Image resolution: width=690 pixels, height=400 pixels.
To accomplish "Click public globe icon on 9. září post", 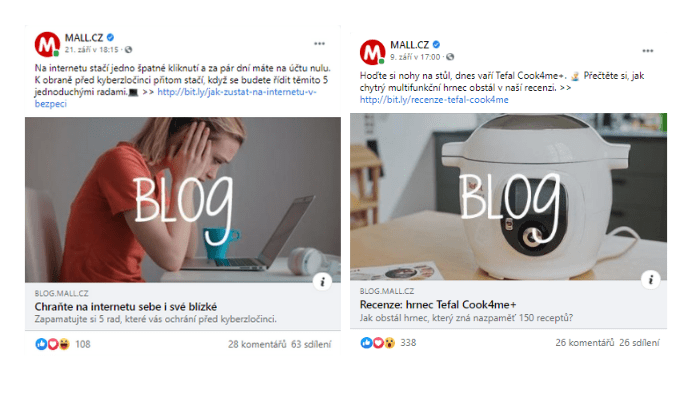I will [450, 57].
